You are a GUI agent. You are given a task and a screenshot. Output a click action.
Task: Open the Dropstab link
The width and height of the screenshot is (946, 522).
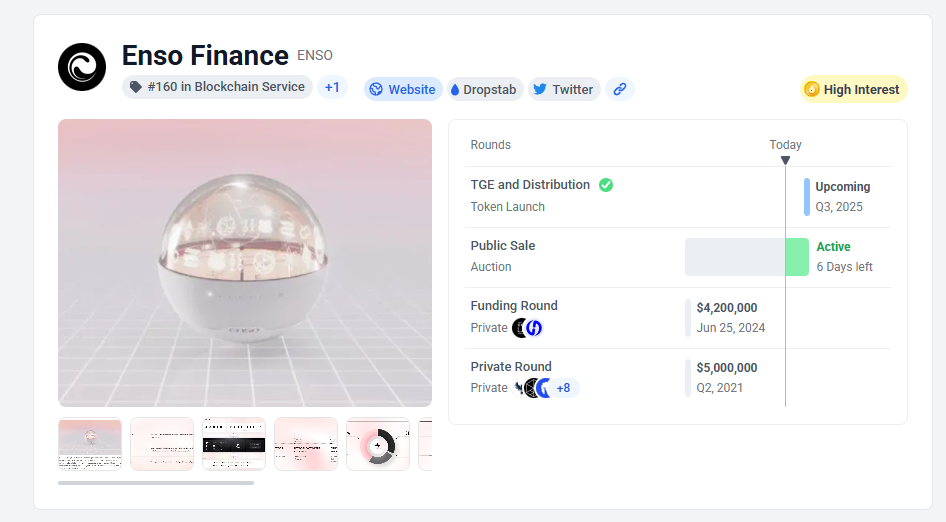[x=483, y=89]
